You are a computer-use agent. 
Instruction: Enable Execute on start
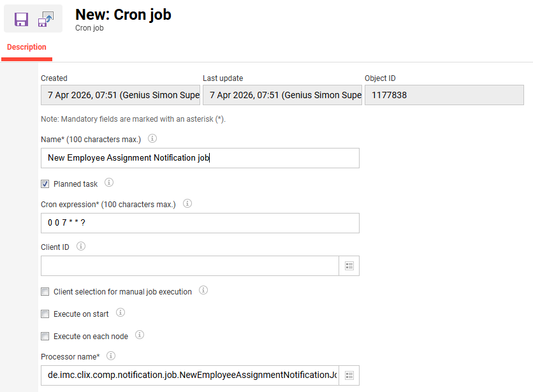pyautogui.click(x=45, y=314)
